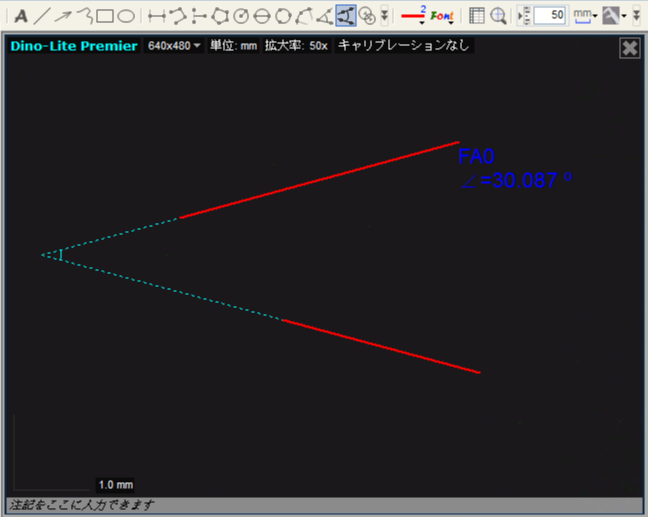Select the radius circle measurement tool
This screenshot has height=517, width=648.
(241, 16)
